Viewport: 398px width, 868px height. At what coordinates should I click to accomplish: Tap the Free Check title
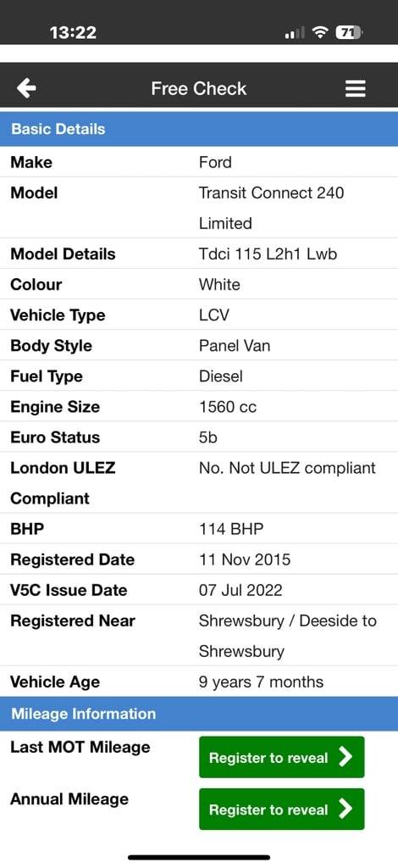[x=199, y=88]
